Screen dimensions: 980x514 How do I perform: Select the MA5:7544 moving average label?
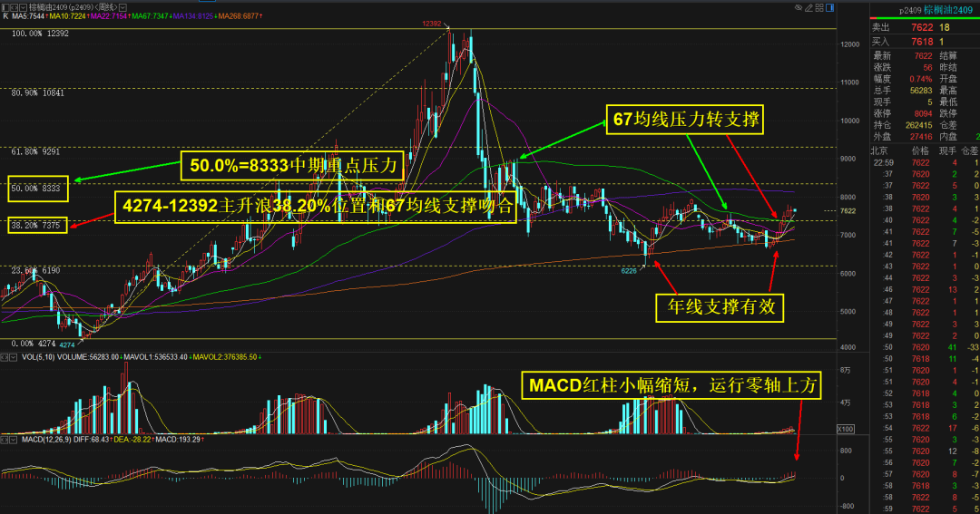[x=28, y=16]
